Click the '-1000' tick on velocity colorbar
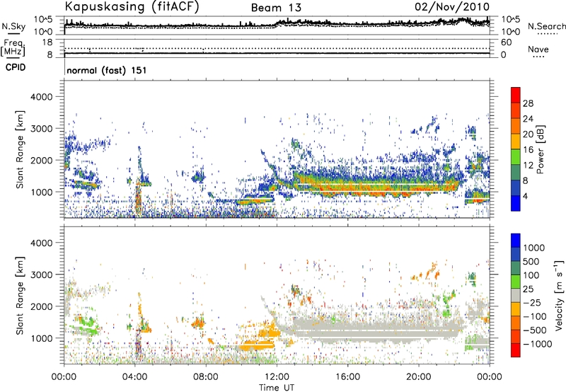The width and height of the screenshot is (566, 392). [537, 344]
